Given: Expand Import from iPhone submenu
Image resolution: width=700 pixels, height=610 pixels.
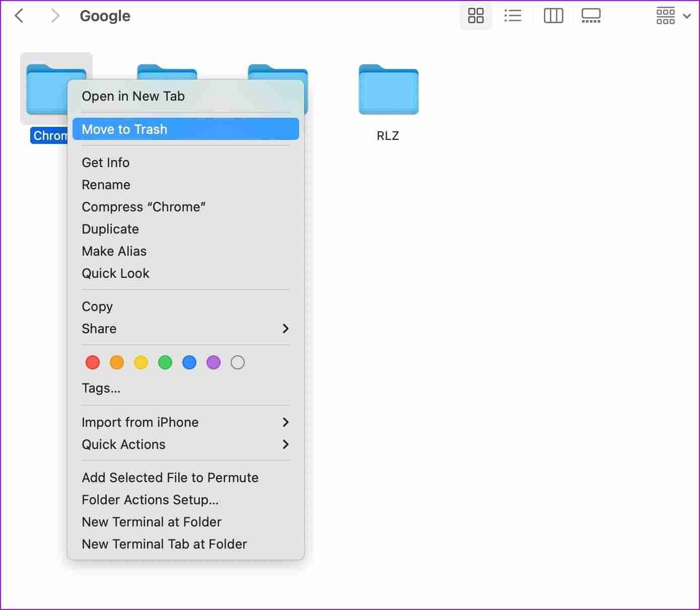Looking at the screenshot, I should point(186,422).
